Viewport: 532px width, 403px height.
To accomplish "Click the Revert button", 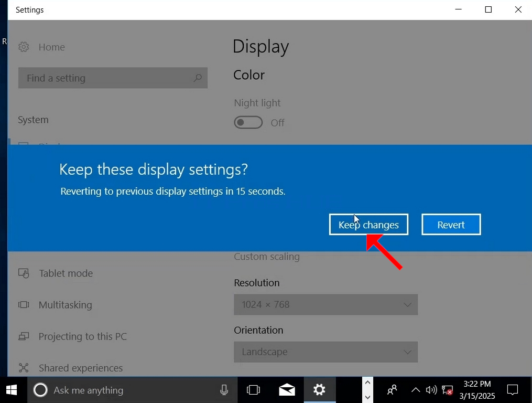I will point(451,224).
